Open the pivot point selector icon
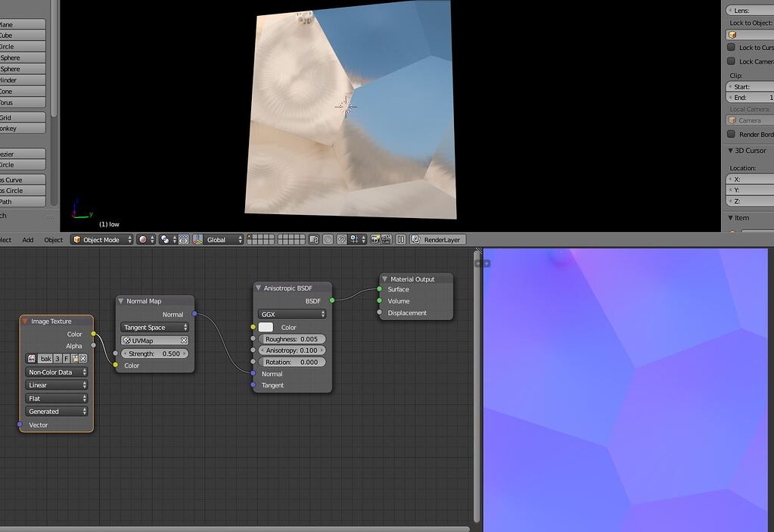The height and width of the screenshot is (532, 774). 167,239
